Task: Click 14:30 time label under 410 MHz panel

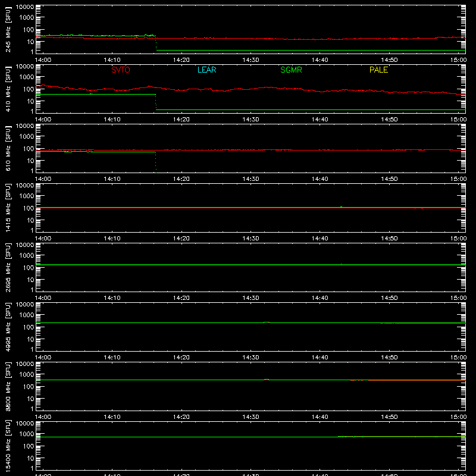Action: tap(250, 120)
